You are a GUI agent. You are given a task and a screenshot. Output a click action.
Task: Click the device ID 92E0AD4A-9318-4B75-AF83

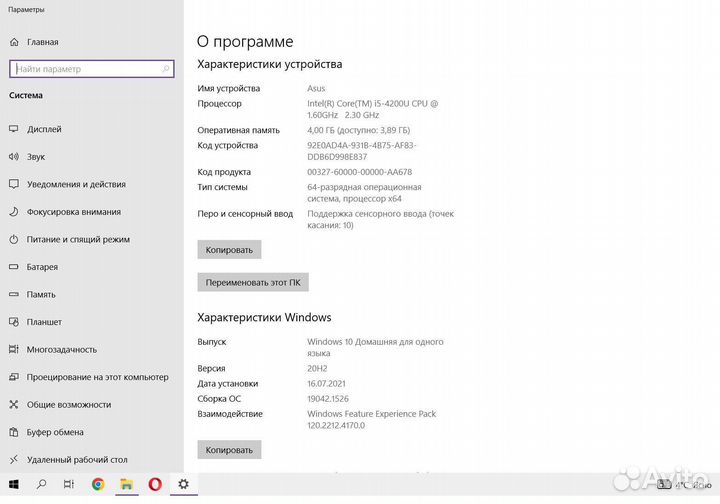click(x=361, y=151)
